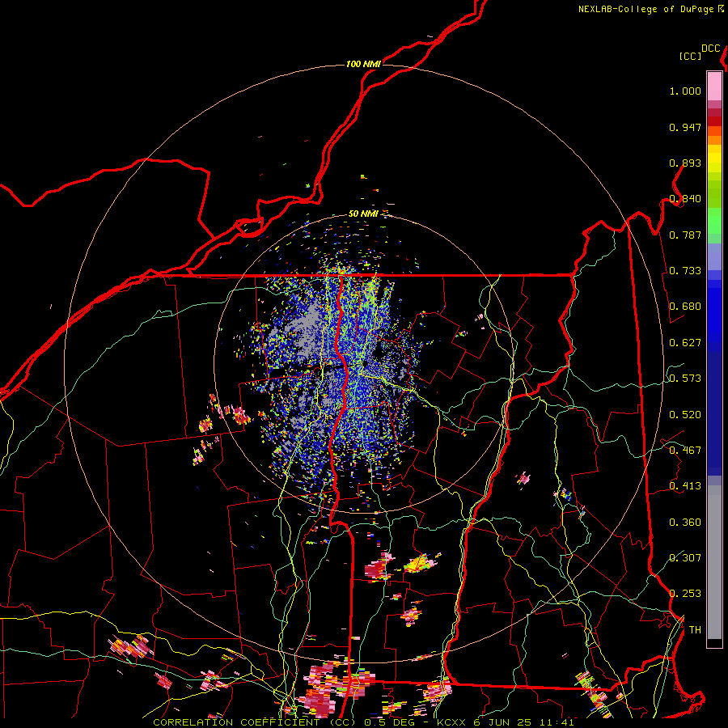Image resolution: width=728 pixels, height=728 pixels.
Task: Select the 0.253 scale value
Action: [685, 594]
